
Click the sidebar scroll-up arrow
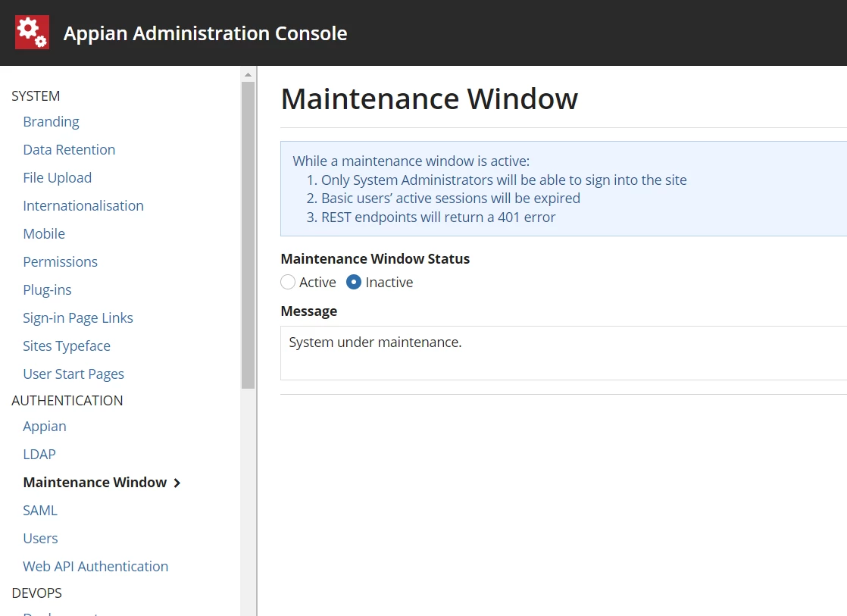coord(248,74)
